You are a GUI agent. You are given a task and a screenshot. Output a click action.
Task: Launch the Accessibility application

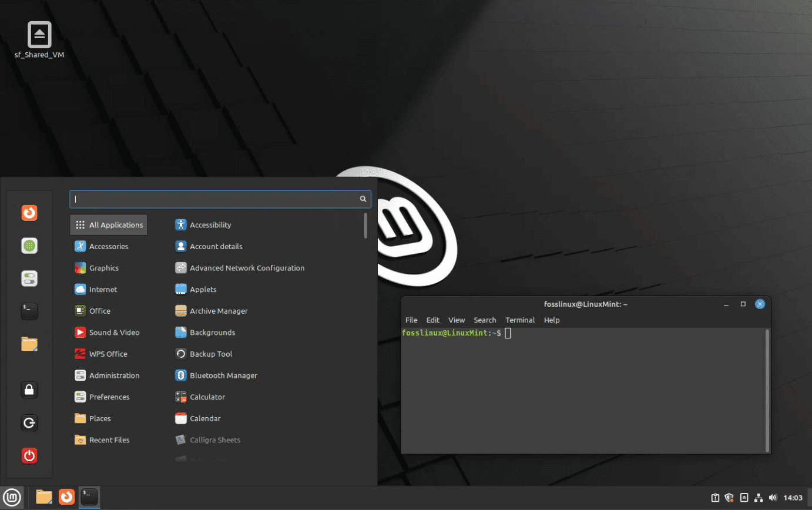pyautogui.click(x=203, y=224)
